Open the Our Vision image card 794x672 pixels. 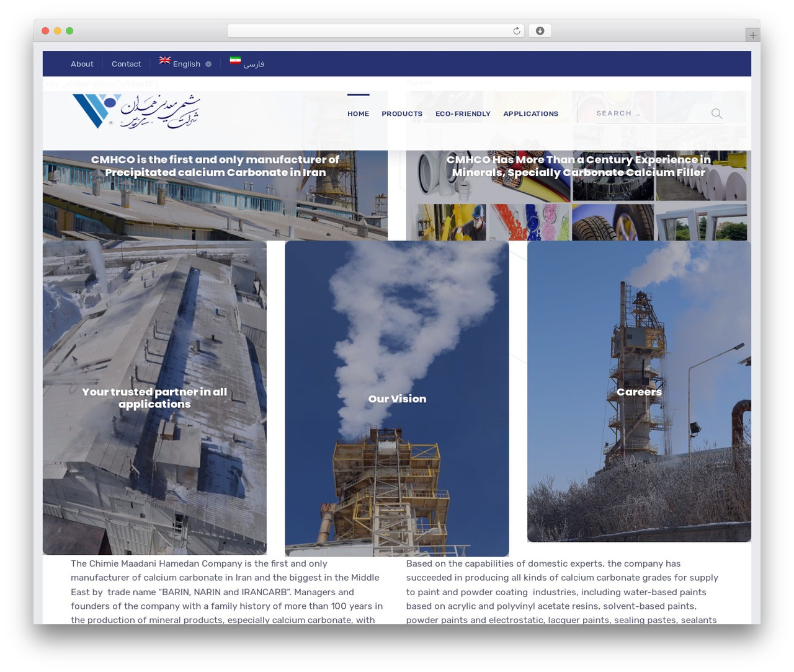coord(397,399)
